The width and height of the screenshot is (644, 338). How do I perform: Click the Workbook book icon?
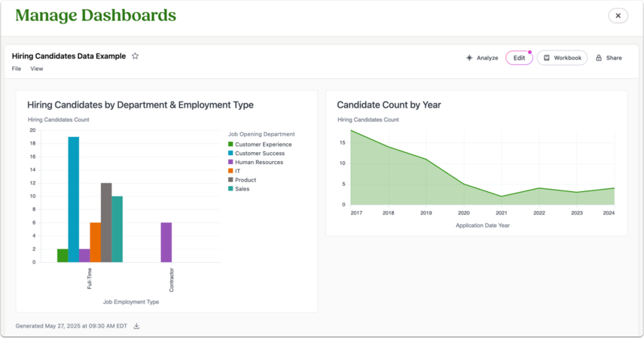[x=547, y=58]
